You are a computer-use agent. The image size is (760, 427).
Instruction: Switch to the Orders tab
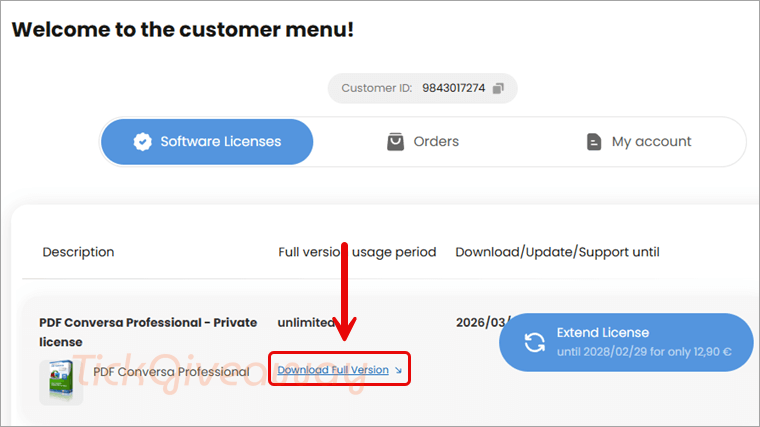423,142
